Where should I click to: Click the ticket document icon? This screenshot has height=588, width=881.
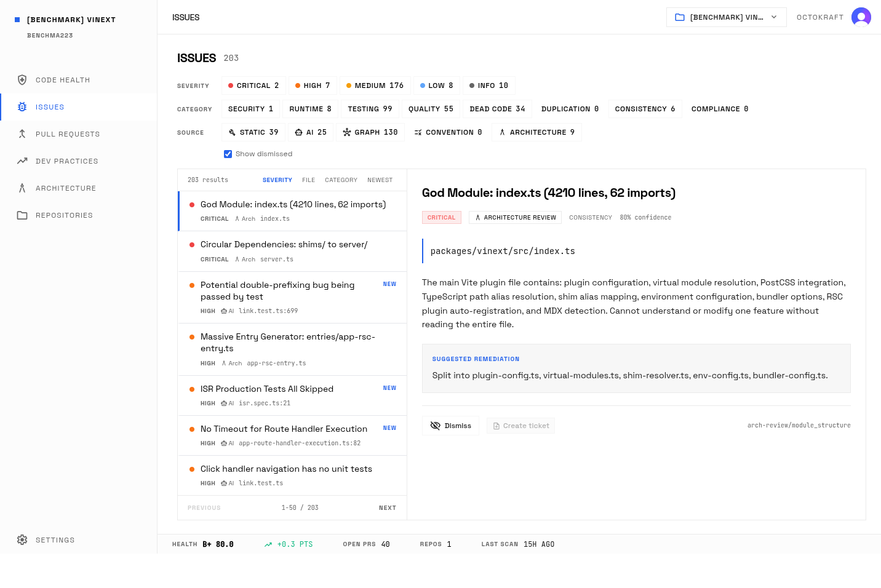coord(496,426)
